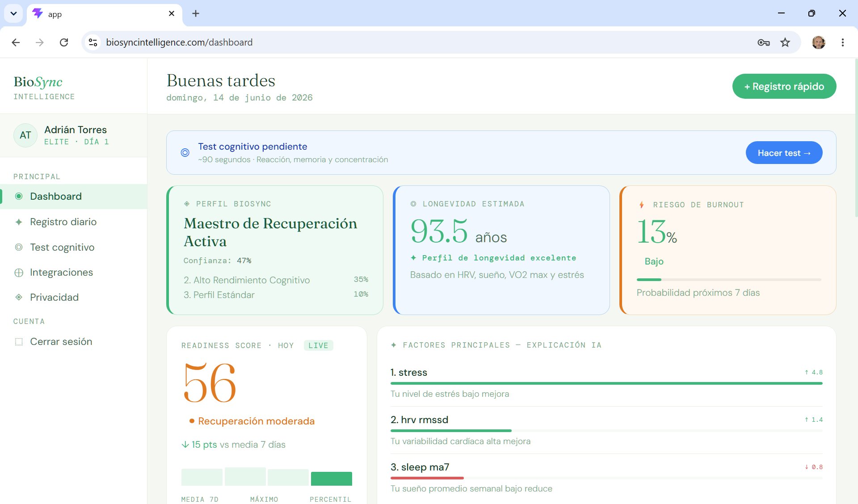The width and height of the screenshot is (858, 504).
Task: Click the 13% burnout value
Action: coord(657,232)
